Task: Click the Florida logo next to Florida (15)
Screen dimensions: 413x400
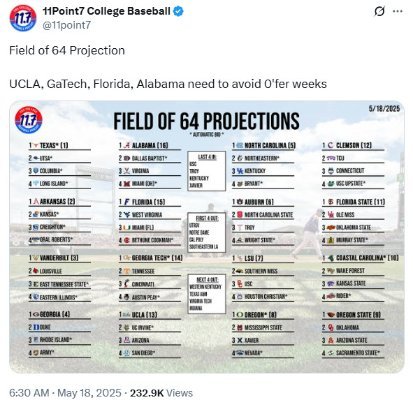Action: coord(126,202)
